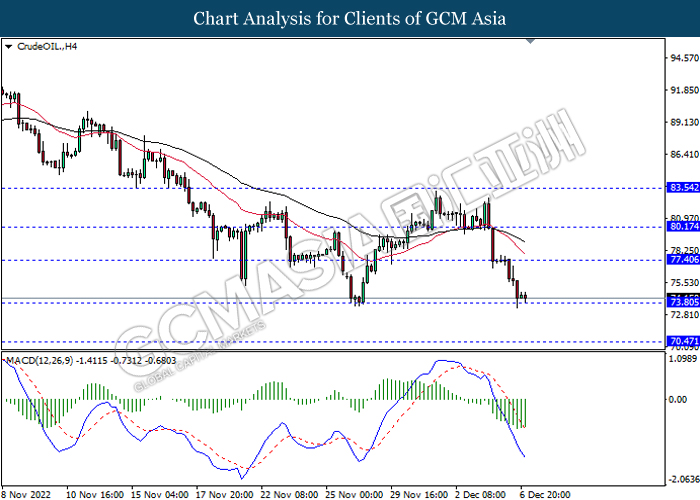Screen dimensions: 700x500
Task: Click the Chart Analysis for Clients title
Action: pos(350,19)
